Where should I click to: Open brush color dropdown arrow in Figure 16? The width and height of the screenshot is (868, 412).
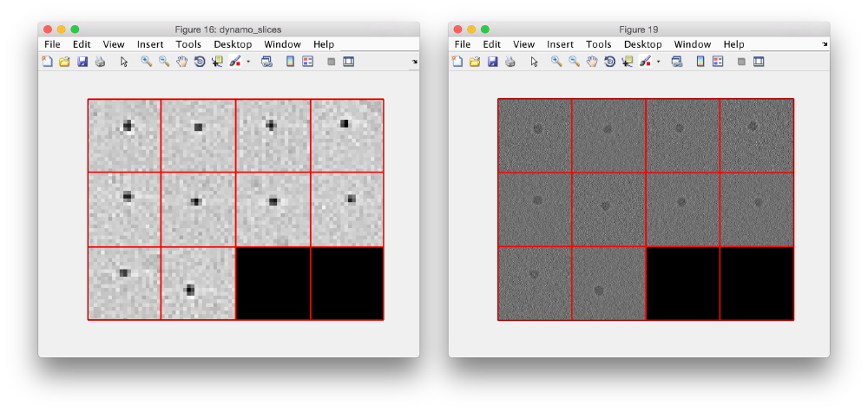pos(248,62)
